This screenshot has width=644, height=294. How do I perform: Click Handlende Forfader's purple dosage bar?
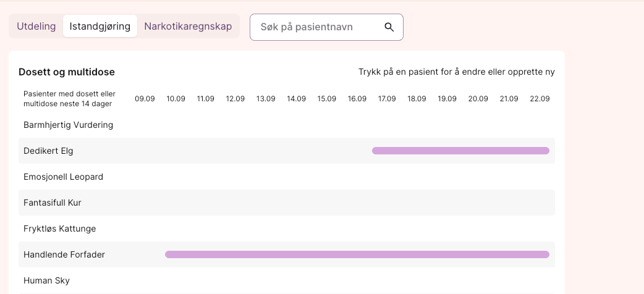[357, 254]
